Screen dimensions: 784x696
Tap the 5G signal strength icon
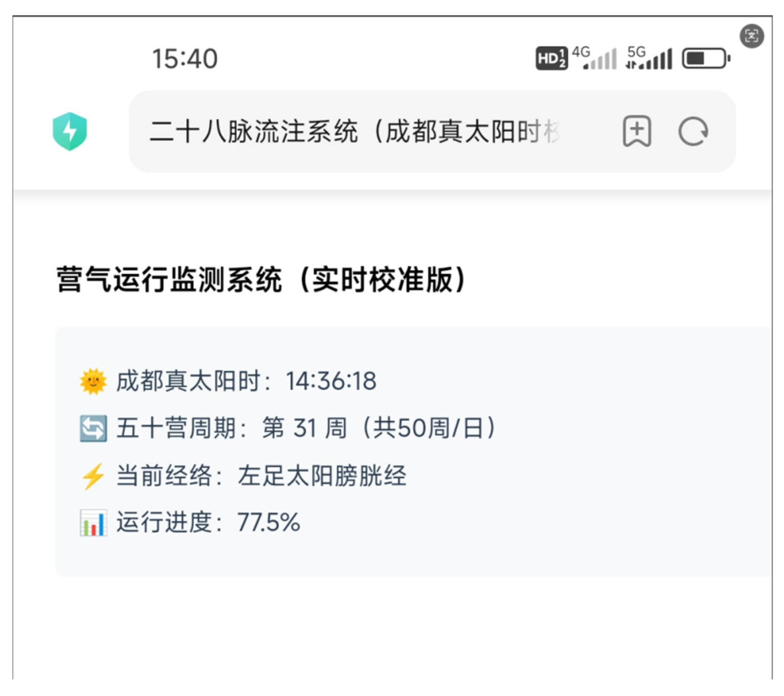click(x=649, y=58)
